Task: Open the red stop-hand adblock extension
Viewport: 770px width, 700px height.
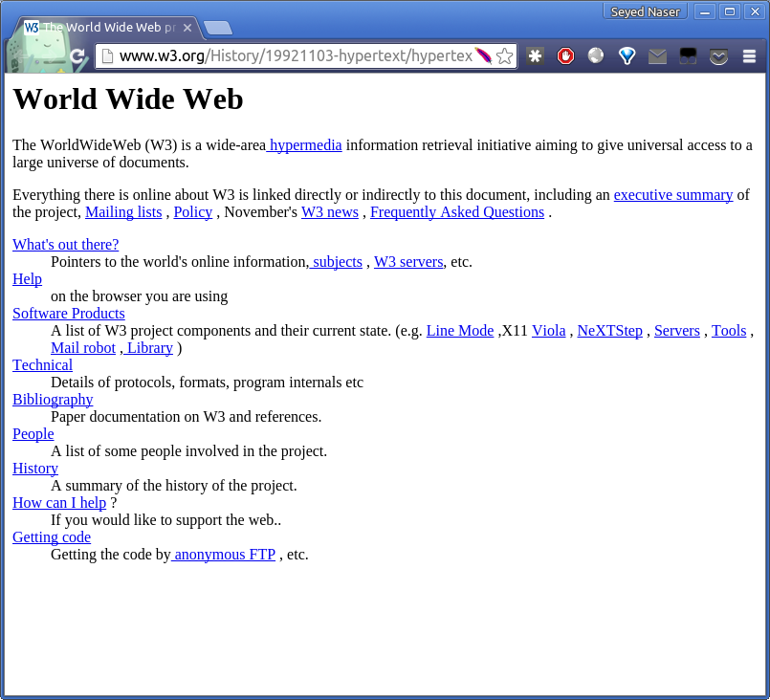Action: pos(565,56)
